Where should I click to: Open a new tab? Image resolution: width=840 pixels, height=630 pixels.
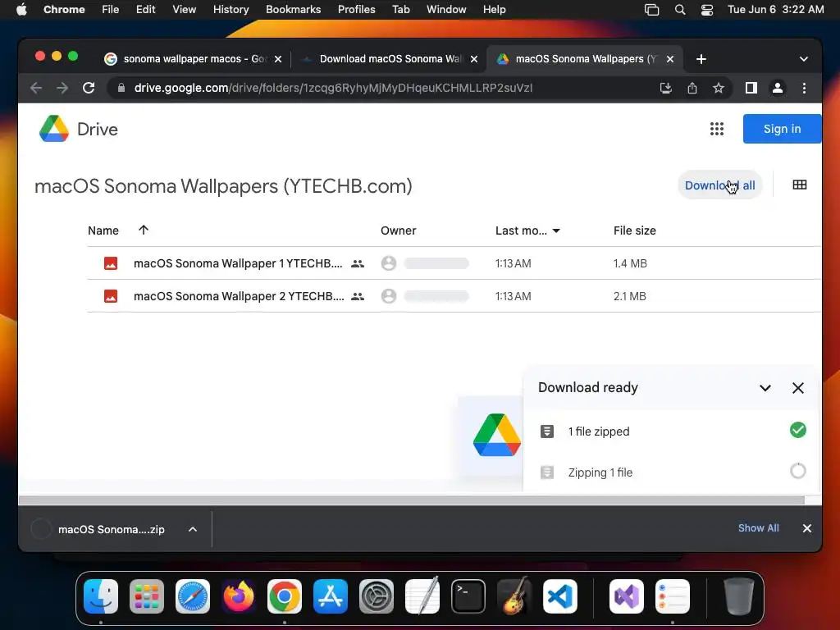pyautogui.click(x=701, y=59)
